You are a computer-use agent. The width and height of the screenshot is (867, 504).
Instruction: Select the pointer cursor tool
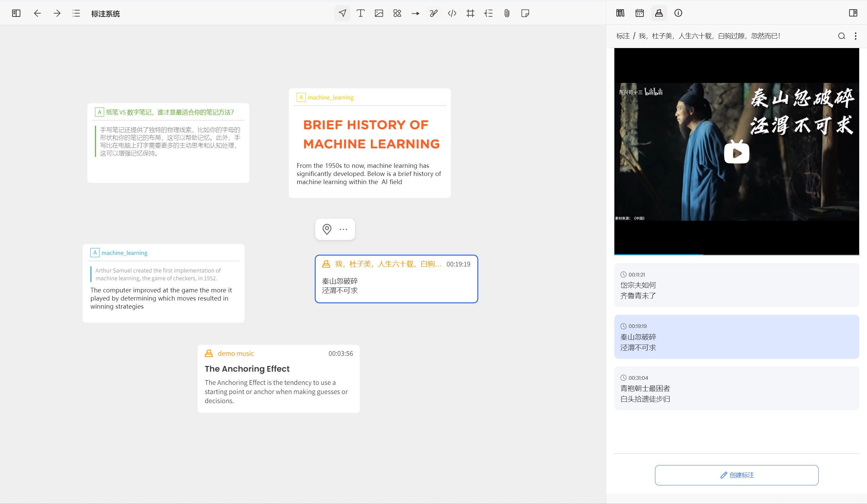coord(342,14)
